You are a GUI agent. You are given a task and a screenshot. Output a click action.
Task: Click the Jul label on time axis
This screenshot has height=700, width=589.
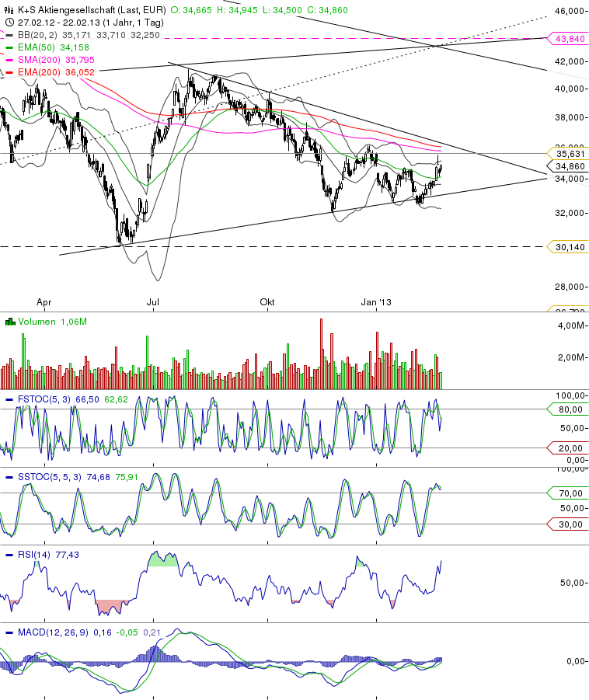pyautogui.click(x=153, y=301)
